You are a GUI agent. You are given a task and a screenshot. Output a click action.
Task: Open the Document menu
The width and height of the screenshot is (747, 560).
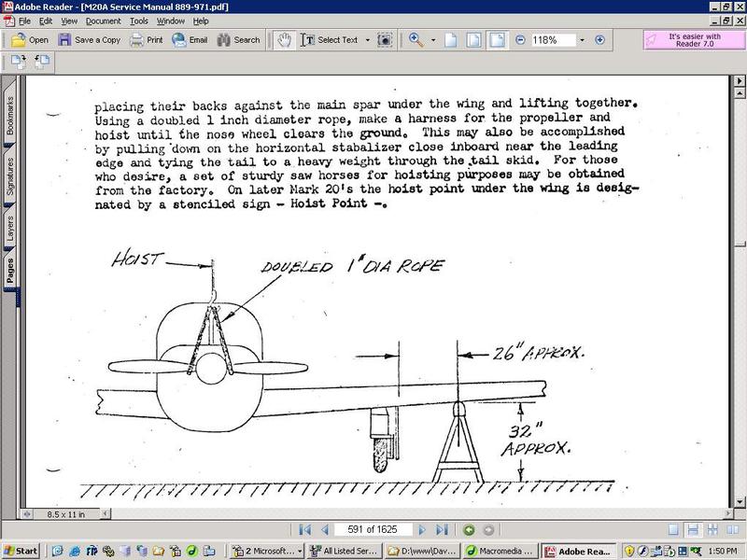[104, 20]
